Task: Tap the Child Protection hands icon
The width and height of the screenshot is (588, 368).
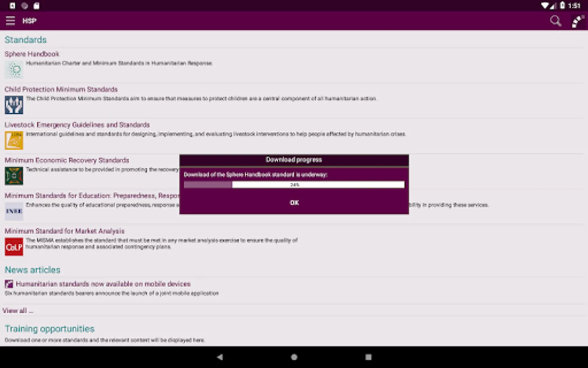Action: 14,105
